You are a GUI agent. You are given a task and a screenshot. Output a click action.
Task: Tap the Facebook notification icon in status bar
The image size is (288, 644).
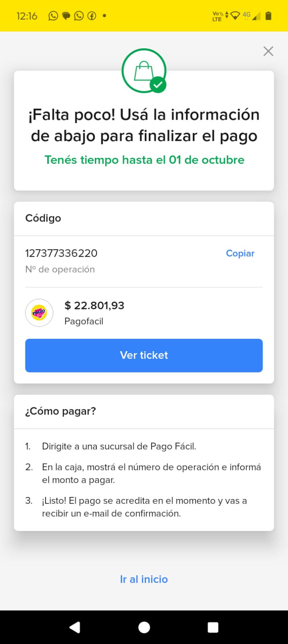[92, 16]
